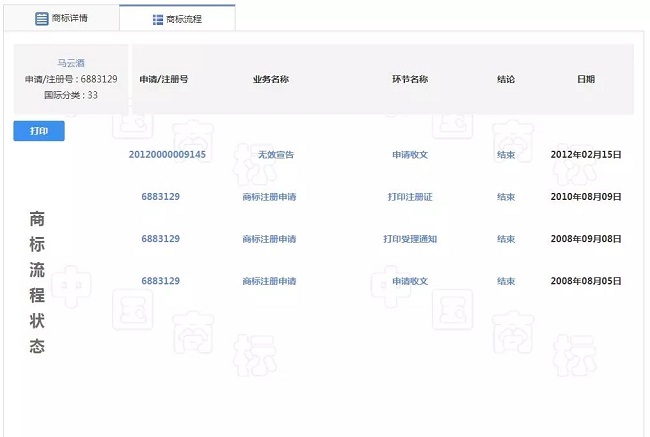
Task: Open the 打印受理通知 step entry
Action: coord(410,239)
